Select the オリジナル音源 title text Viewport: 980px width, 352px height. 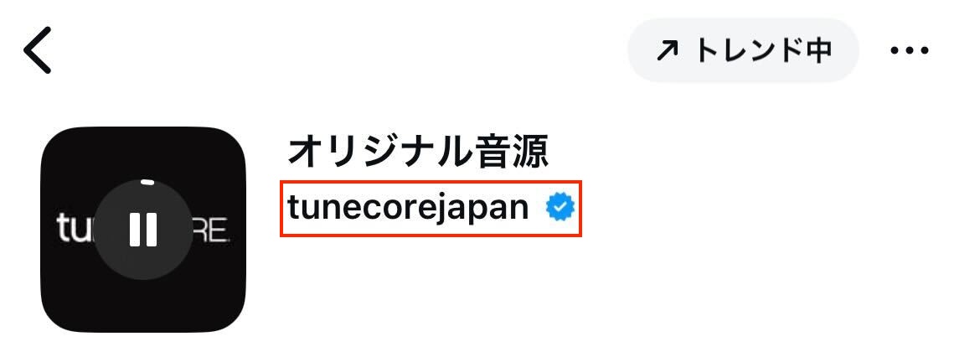pos(417,152)
